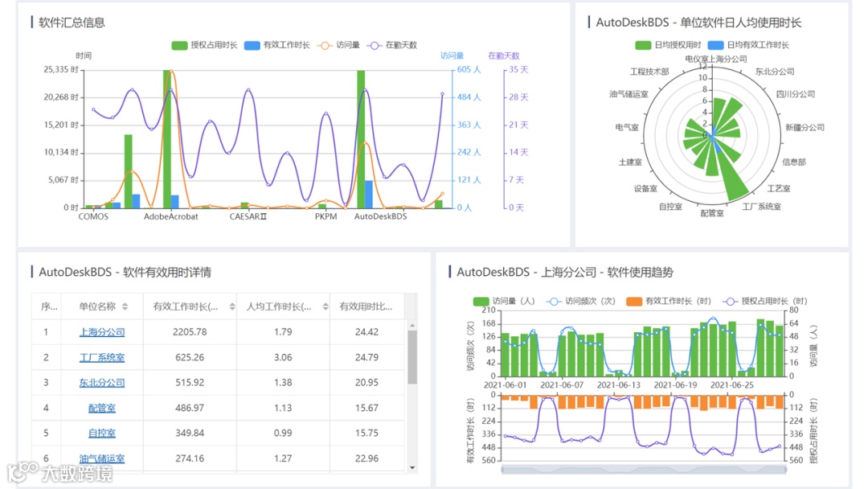
Task: Click the table vertical scrollbar thumb
Action: click(412, 357)
